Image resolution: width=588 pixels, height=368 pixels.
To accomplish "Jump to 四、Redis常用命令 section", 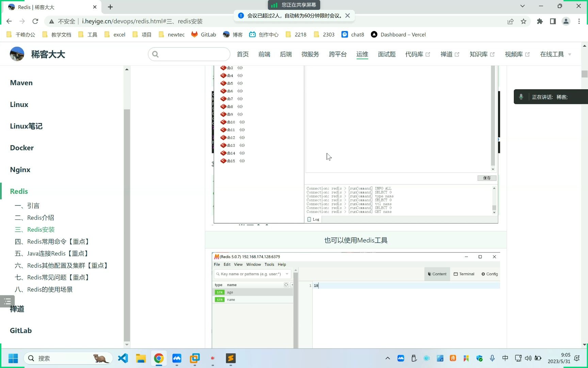I will point(53,242).
